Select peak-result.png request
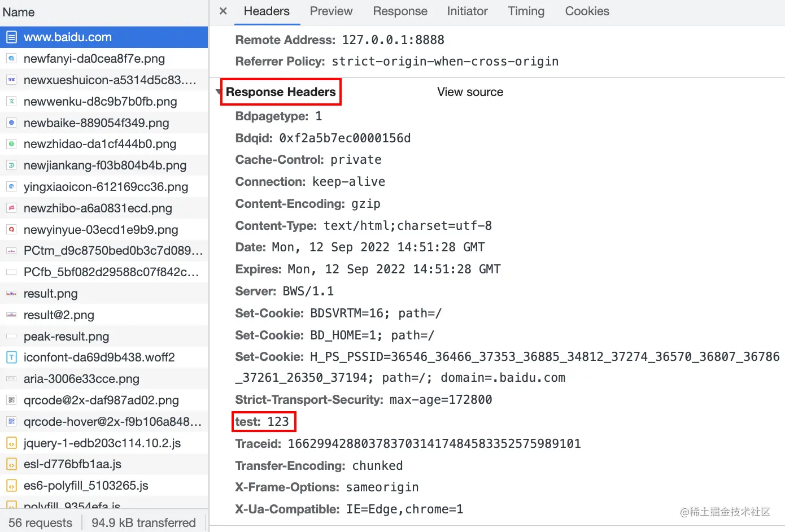 pos(104,337)
